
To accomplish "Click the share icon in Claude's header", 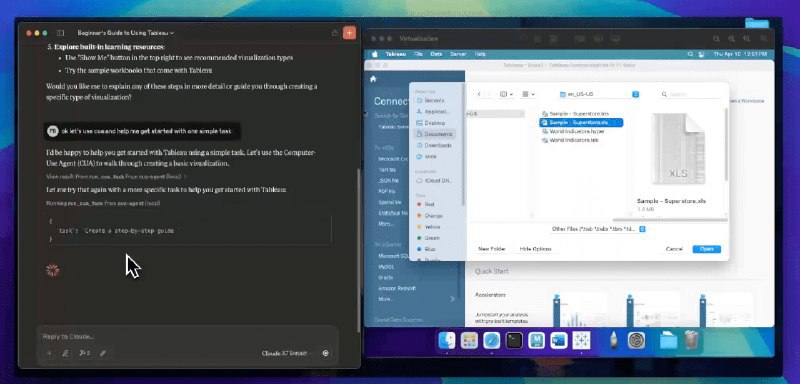I will click(335, 33).
